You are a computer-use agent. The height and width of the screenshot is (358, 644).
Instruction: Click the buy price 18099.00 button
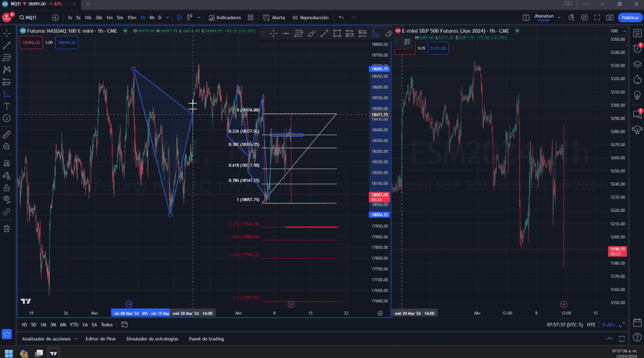pos(66,42)
